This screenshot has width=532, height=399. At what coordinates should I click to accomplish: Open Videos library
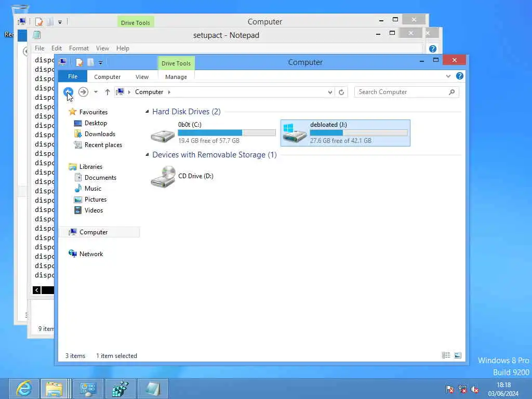pos(94,210)
